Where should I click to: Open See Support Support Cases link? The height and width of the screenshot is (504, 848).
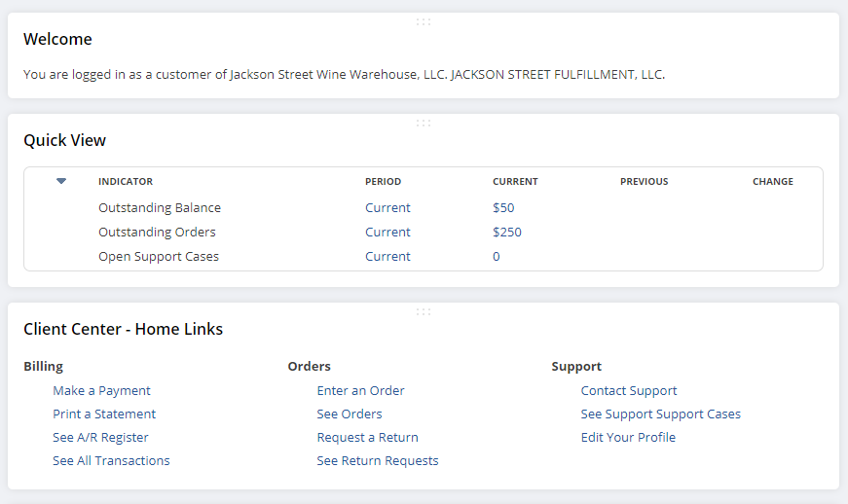660,414
